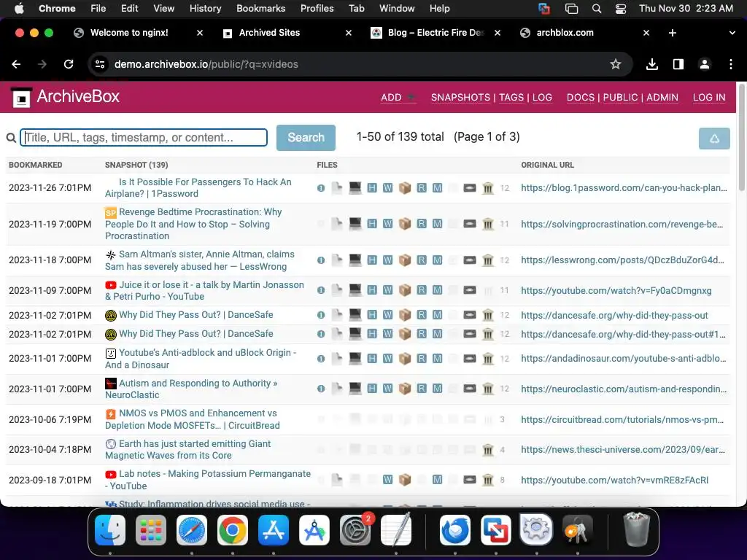Open Control Center in menu bar
747x560 pixels.
click(x=621, y=9)
